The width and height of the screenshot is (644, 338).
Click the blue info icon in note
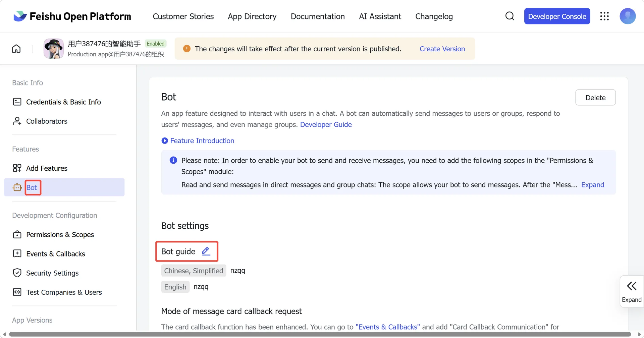coord(173,160)
